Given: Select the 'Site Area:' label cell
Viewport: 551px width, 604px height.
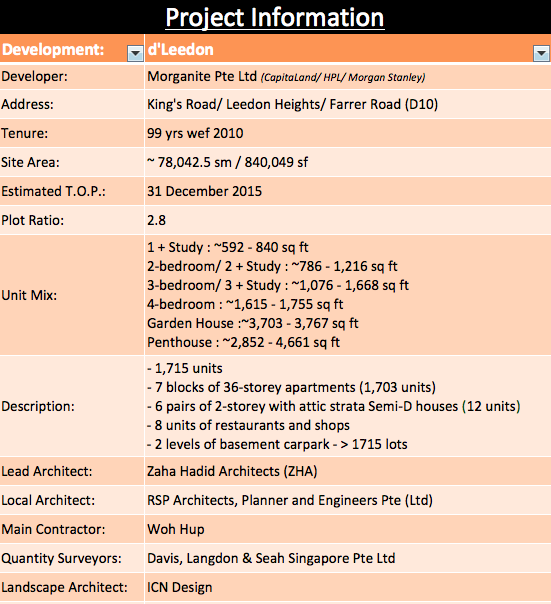Looking at the screenshot, I should [x=72, y=162].
